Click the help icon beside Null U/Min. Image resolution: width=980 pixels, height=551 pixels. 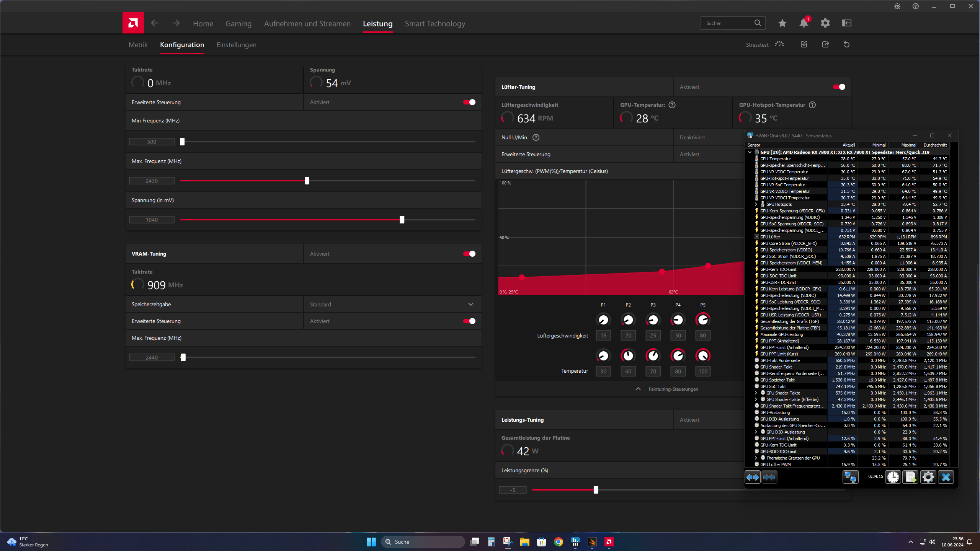point(536,137)
